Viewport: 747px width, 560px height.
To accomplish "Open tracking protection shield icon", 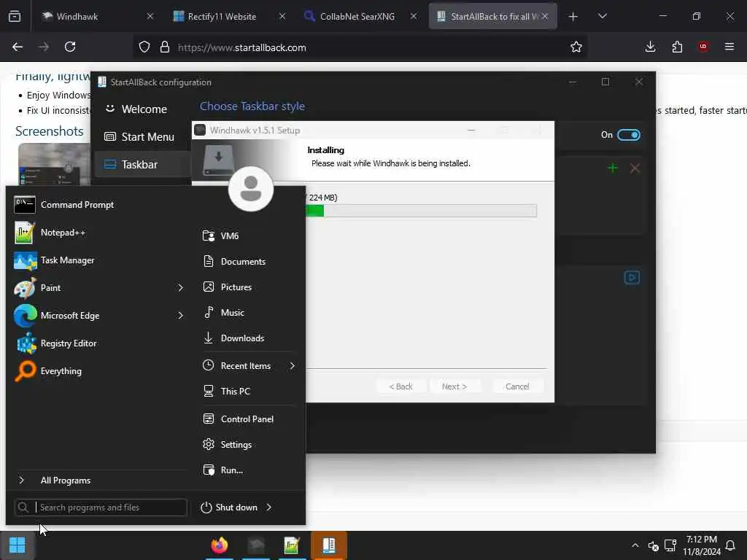I will (x=144, y=47).
